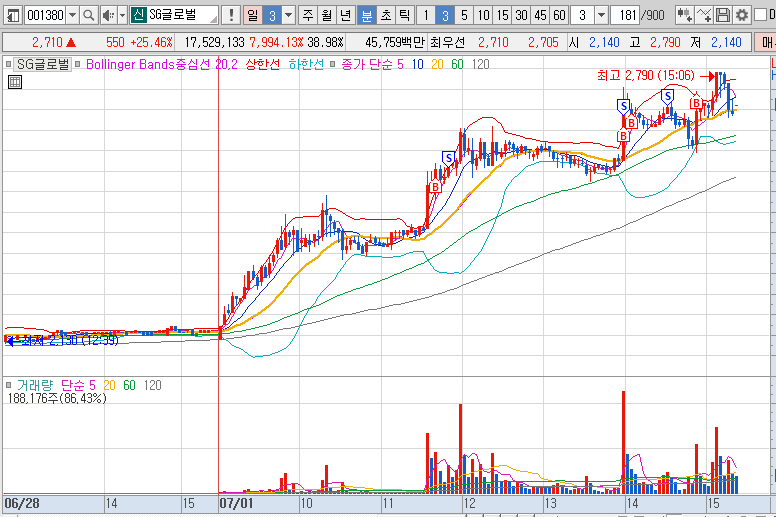
Task: Click the stock code field 001380
Action: click(45, 15)
